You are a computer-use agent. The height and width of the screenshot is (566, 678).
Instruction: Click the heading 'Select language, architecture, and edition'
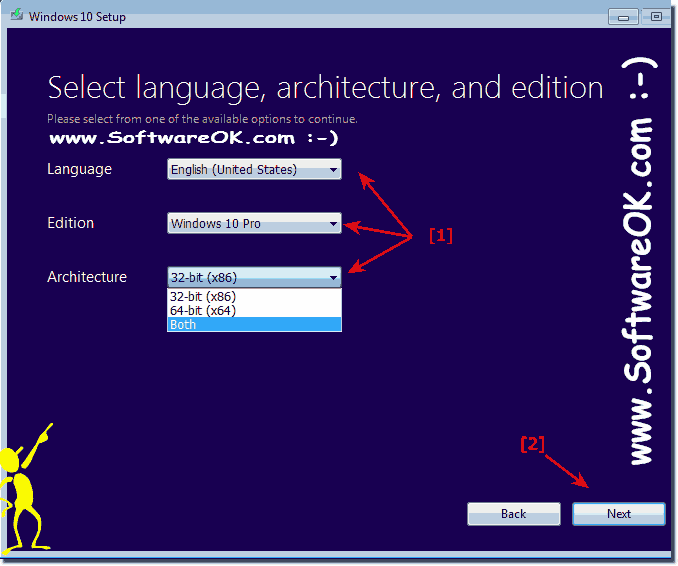click(325, 88)
